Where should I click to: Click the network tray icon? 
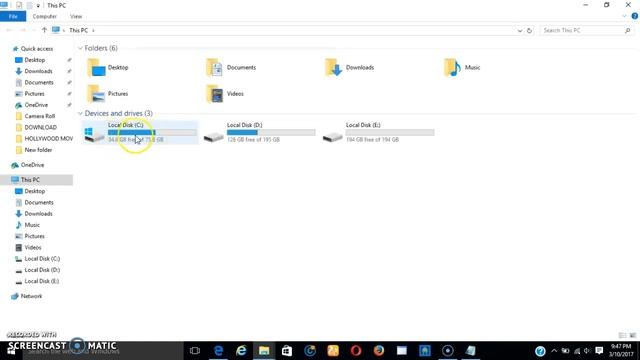[x=577, y=351]
